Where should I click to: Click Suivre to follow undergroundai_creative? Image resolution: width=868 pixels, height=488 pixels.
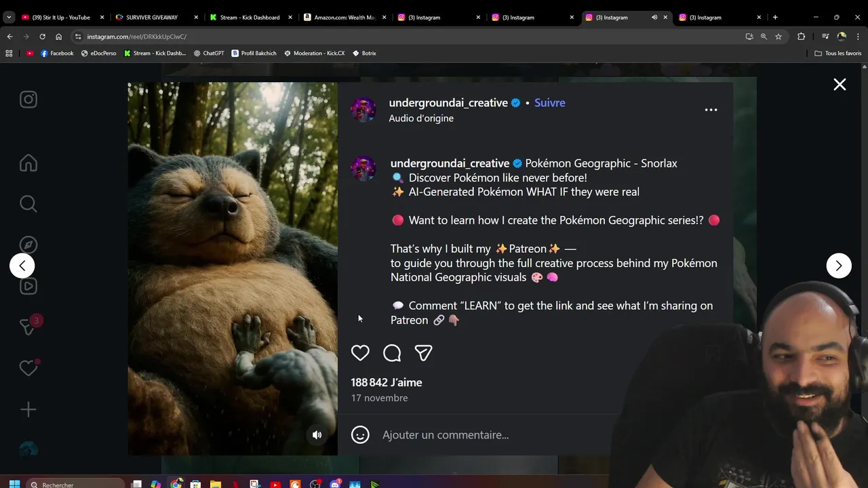[549, 103]
